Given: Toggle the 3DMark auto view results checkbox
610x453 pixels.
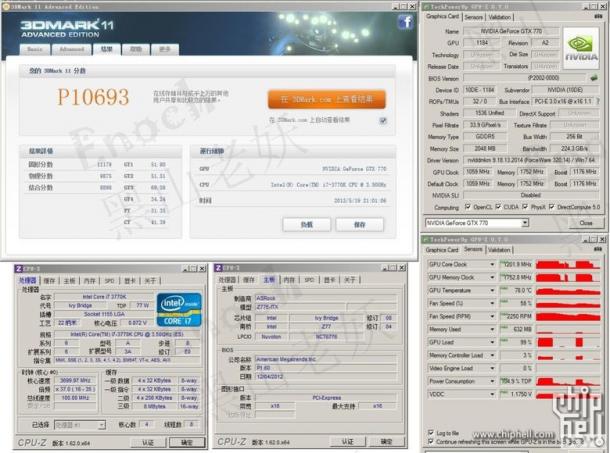Looking at the screenshot, I should pos(383,120).
